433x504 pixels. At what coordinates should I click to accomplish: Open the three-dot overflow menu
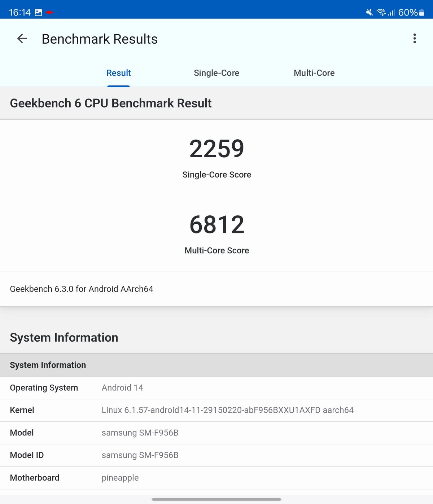pyautogui.click(x=414, y=39)
